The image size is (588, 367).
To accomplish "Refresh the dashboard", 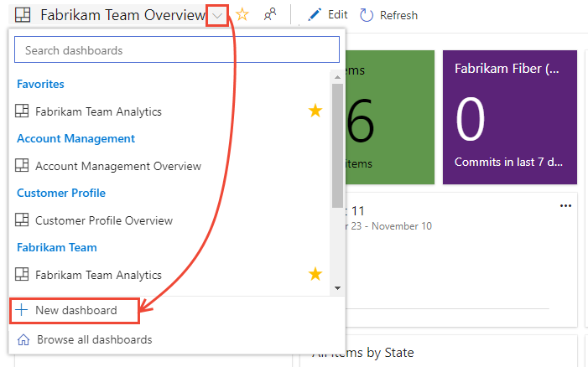I will click(x=388, y=15).
